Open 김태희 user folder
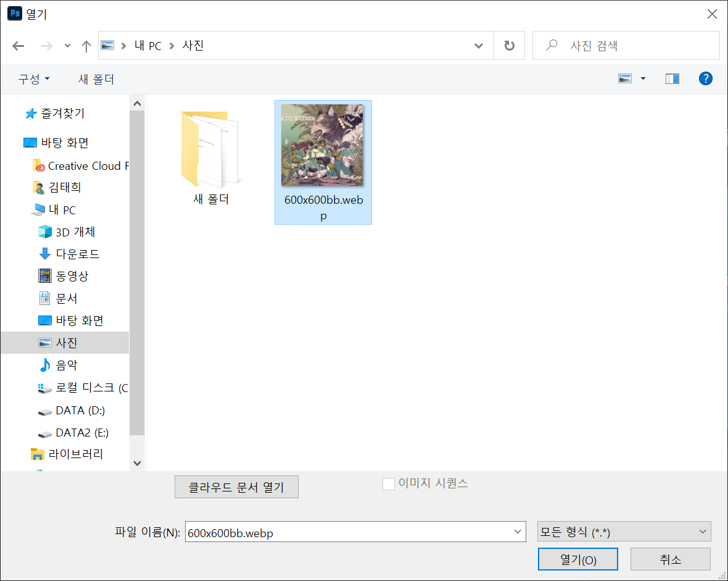 point(57,187)
